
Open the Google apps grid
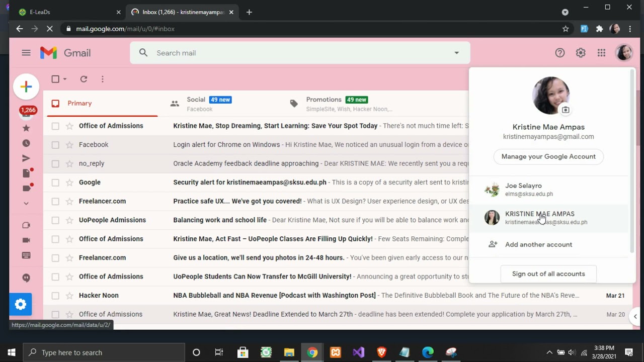[x=601, y=53]
